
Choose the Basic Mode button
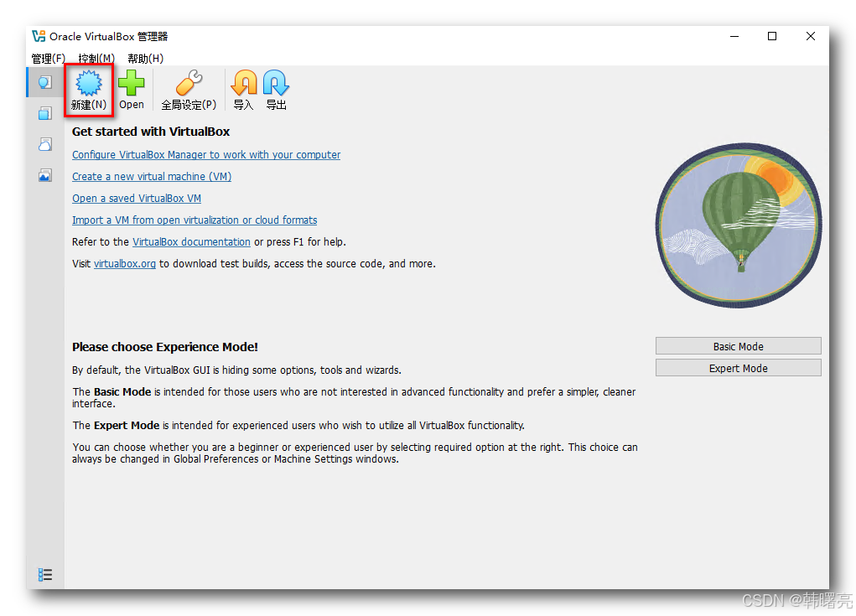(x=738, y=346)
